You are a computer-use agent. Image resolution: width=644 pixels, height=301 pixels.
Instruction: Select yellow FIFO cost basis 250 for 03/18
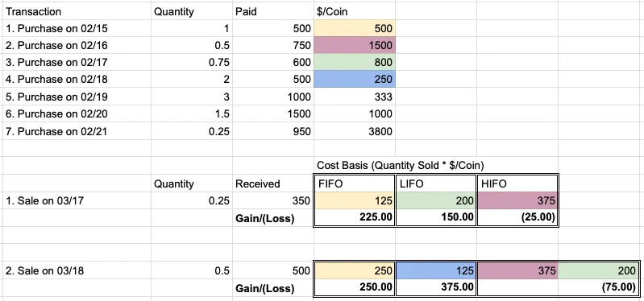coord(355,270)
